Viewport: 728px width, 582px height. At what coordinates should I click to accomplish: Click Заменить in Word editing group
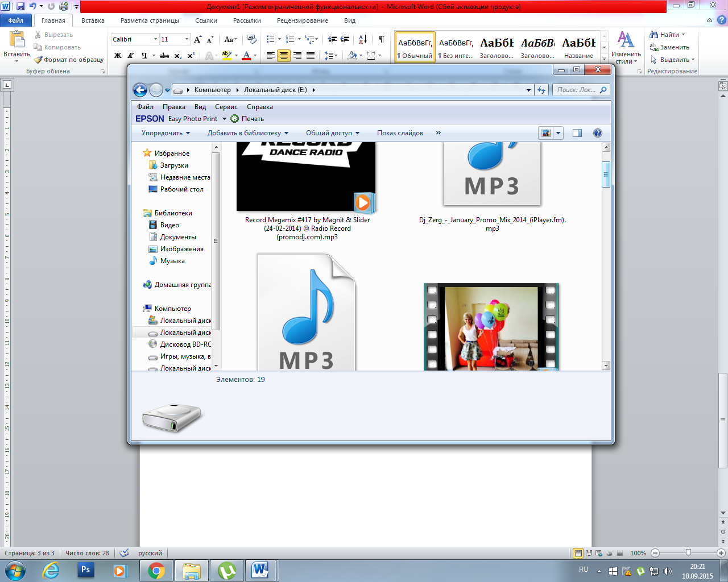click(669, 47)
